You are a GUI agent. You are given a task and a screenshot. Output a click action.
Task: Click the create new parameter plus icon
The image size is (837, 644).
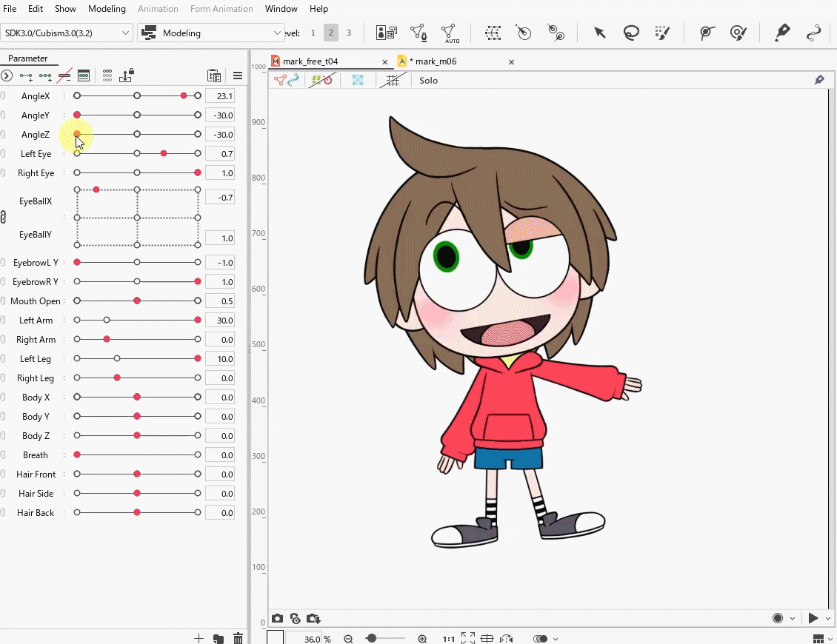199,638
